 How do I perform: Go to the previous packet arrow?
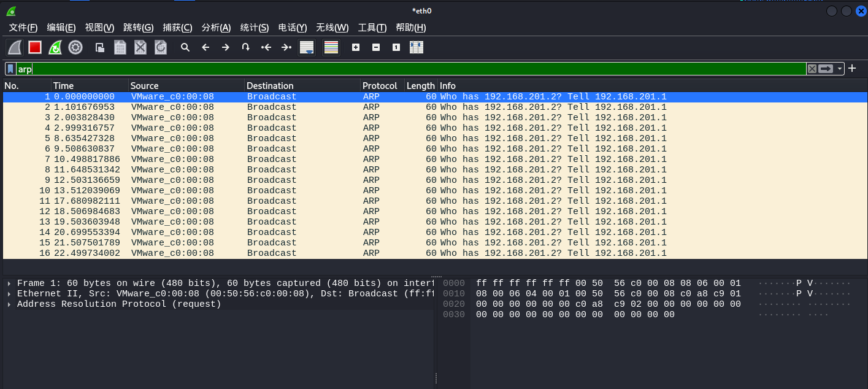point(205,47)
